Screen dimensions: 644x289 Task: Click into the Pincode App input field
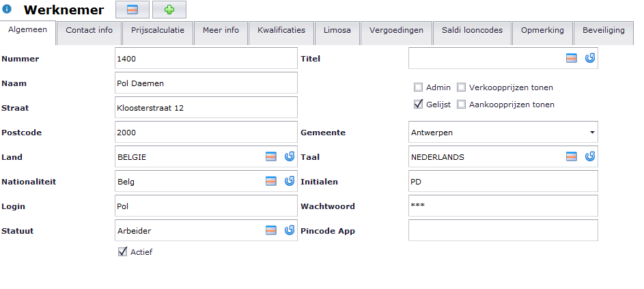click(x=503, y=230)
